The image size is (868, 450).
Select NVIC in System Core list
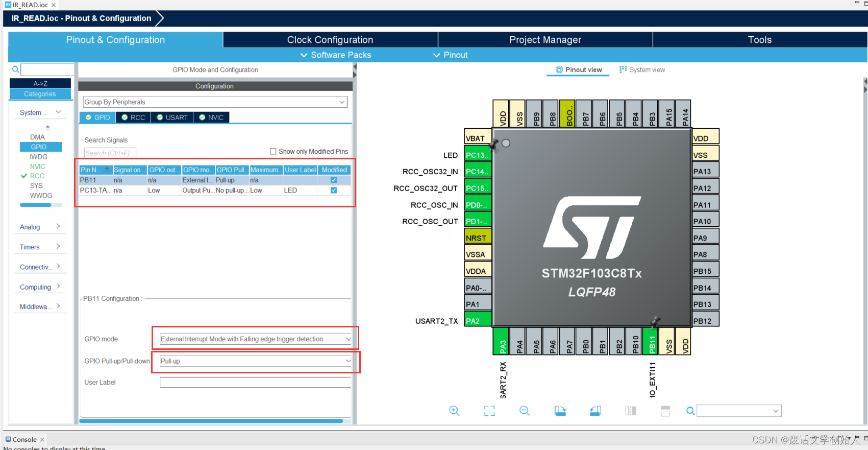pyautogui.click(x=37, y=167)
